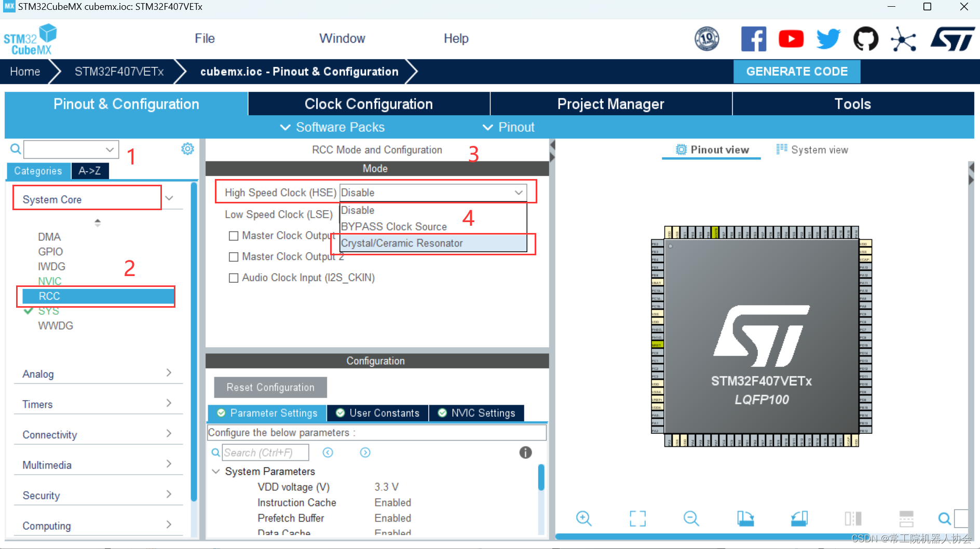Rotate the chip view clockwise

746,518
